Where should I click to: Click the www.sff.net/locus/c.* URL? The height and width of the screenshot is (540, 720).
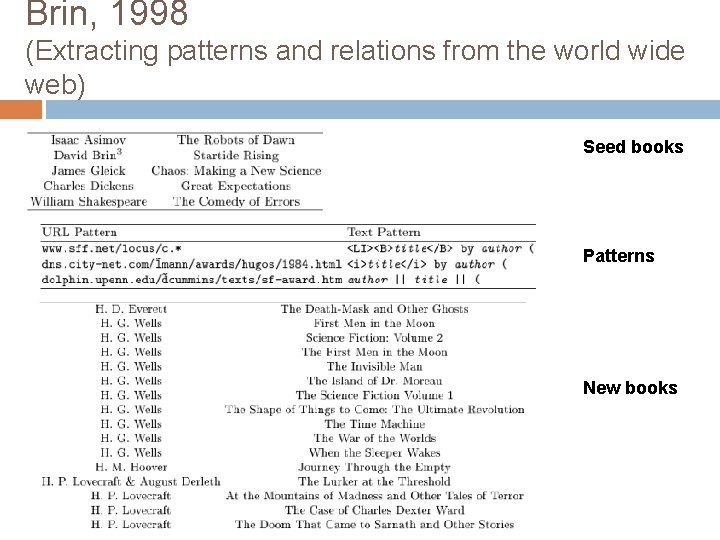tap(112, 249)
